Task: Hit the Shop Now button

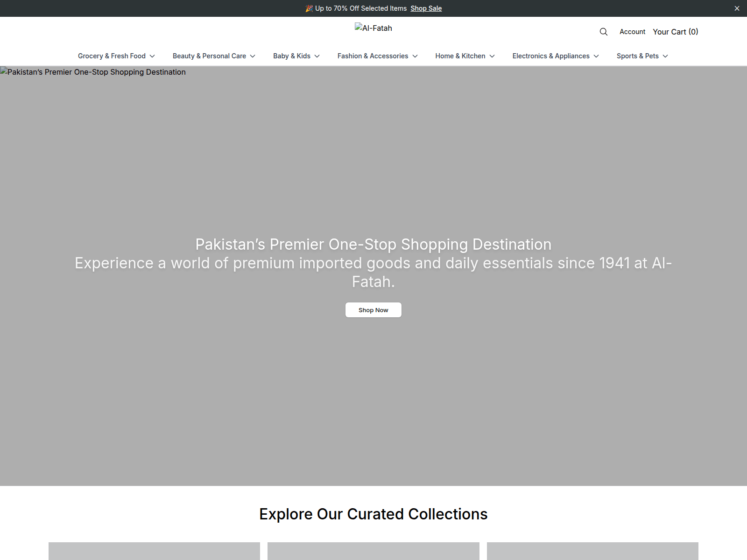Action: (x=373, y=310)
